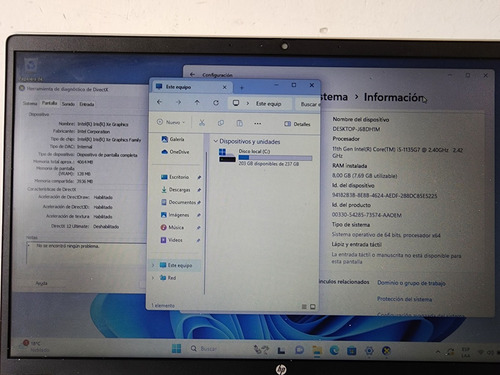The width and height of the screenshot is (500, 375).
Task: Click Información breadcrumb heading in Configuración
Action: [x=394, y=97]
